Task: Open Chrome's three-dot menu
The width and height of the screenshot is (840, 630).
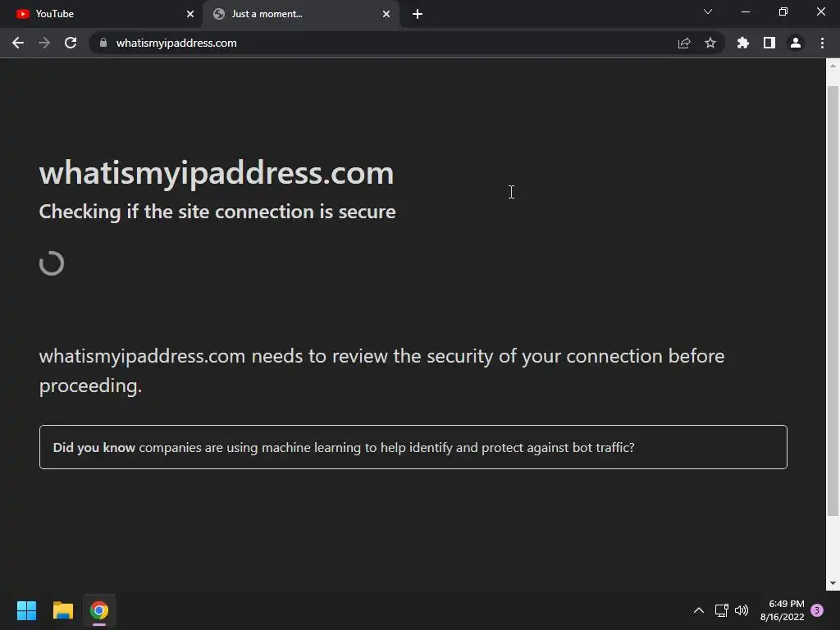Action: (822, 43)
